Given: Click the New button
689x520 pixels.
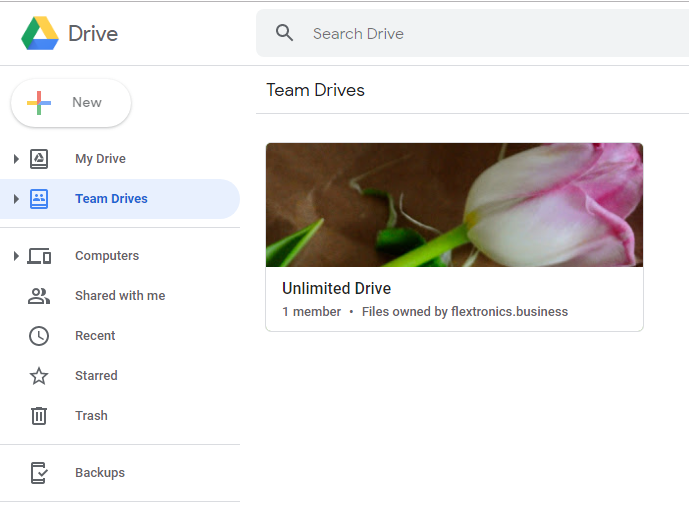Looking at the screenshot, I should tap(71, 103).
